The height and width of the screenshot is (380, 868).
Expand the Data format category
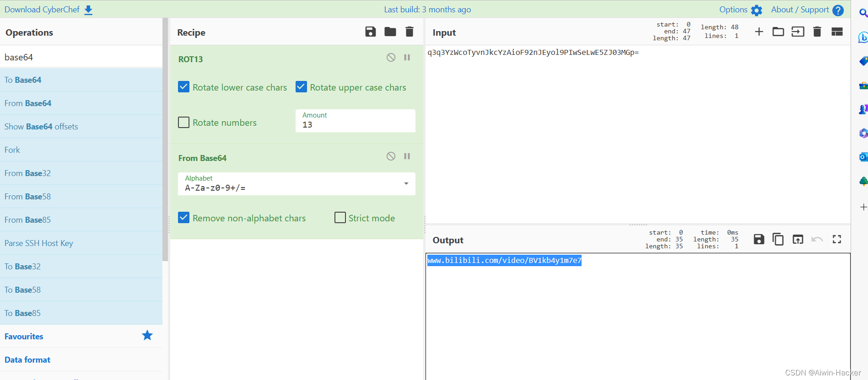(81, 360)
